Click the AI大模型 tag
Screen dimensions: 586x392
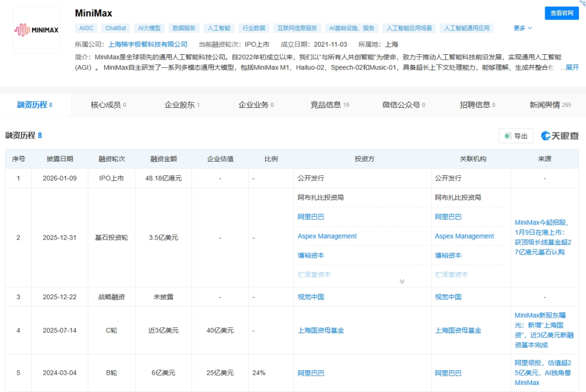tap(149, 28)
